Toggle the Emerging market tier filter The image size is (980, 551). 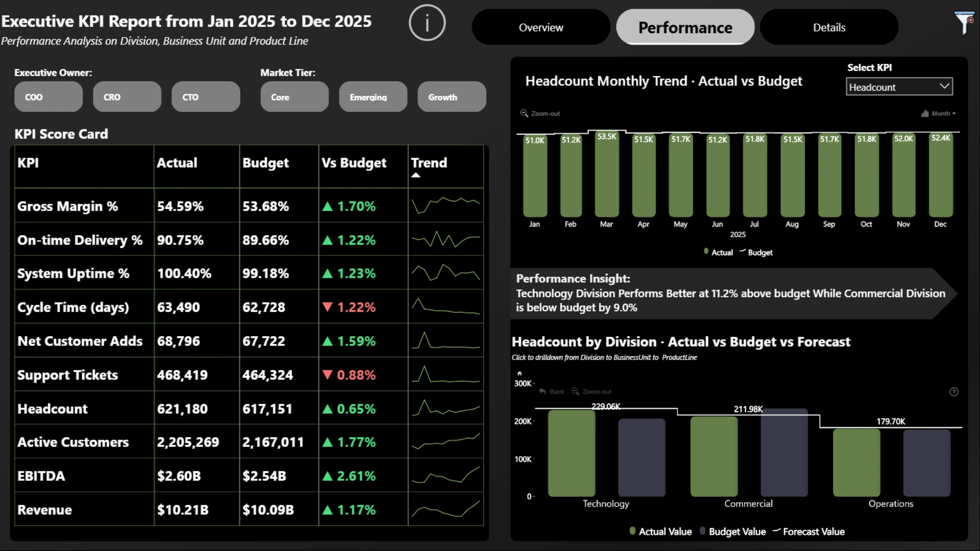point(373,97)
